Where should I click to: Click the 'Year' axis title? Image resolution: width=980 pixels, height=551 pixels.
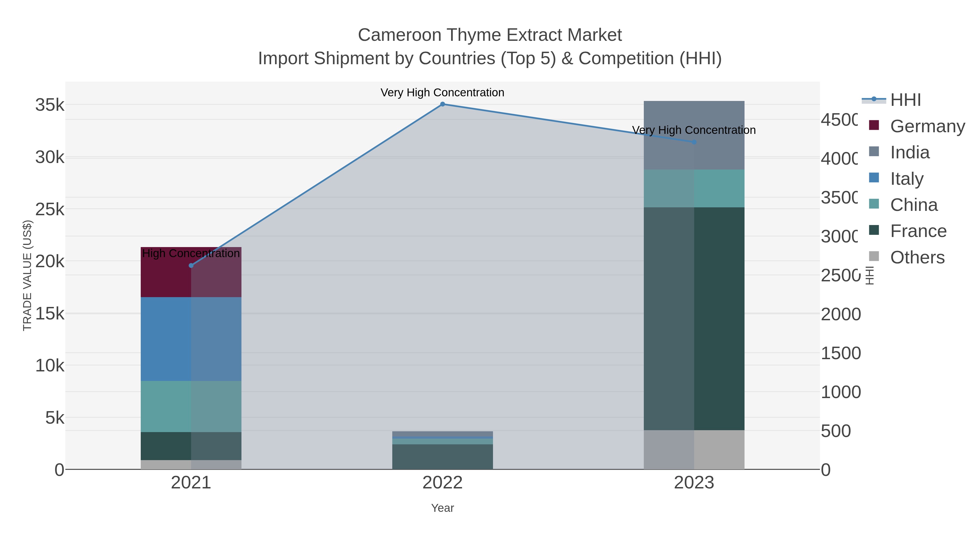(x=442, y=508)
